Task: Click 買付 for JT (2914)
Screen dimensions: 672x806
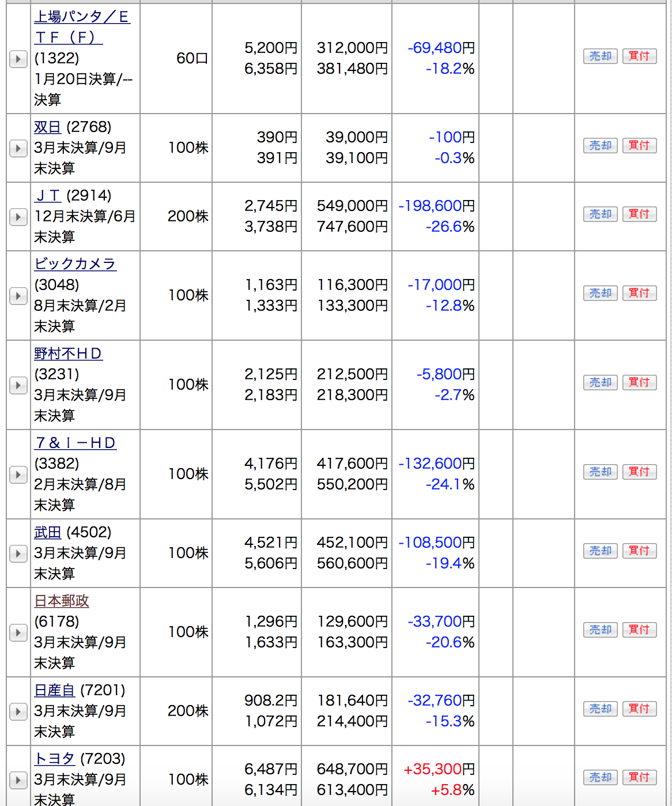Action: point(639,214)
